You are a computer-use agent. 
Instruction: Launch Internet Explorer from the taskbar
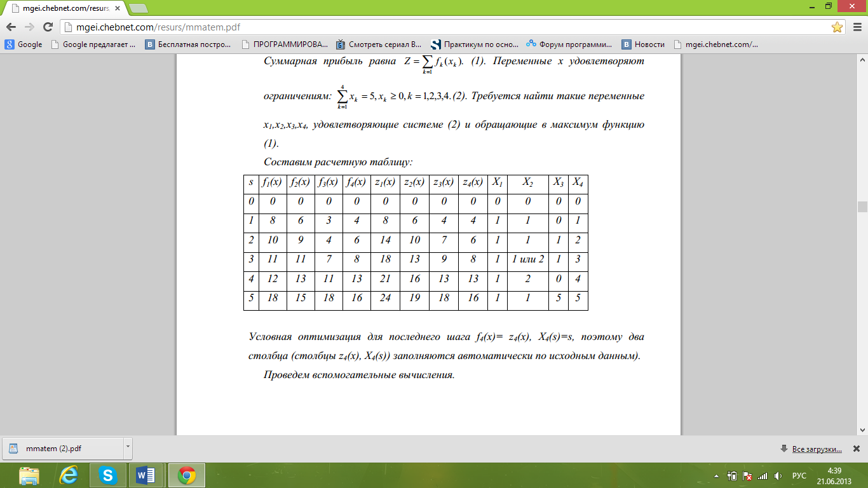69,475
